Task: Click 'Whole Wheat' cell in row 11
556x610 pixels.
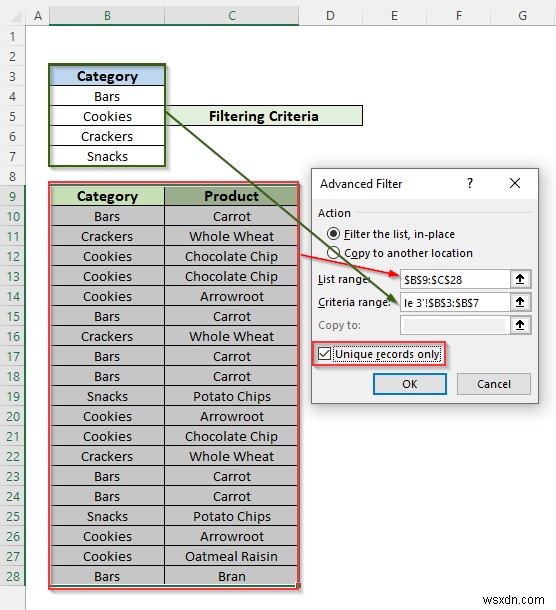Action: [x=232, y=236]
